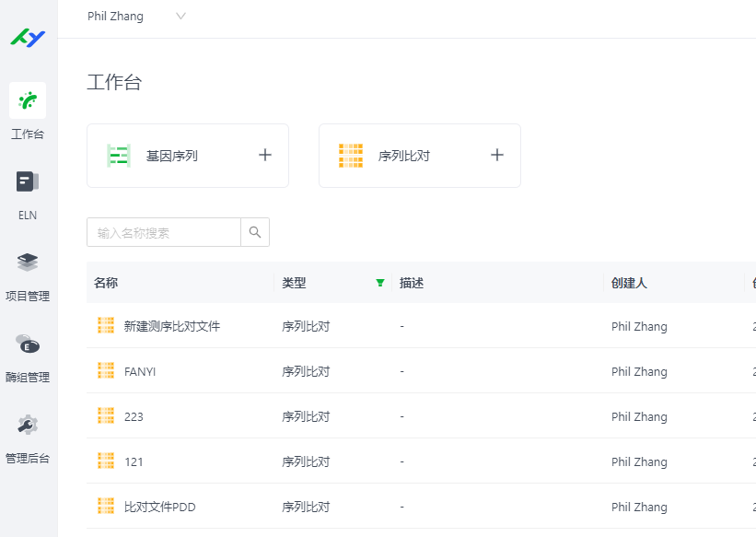
Task: Open 管理后台 admin settings icon
Action: click(x=28, y=426)
